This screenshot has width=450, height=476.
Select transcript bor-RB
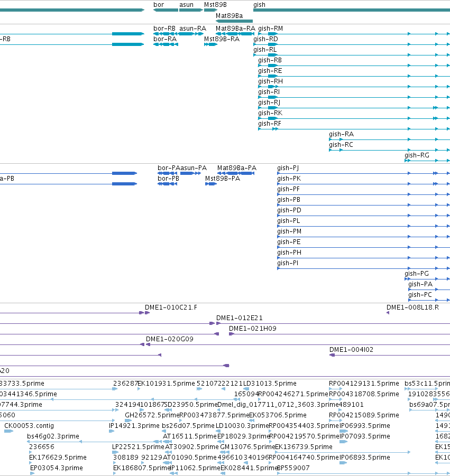click(164, 28)
